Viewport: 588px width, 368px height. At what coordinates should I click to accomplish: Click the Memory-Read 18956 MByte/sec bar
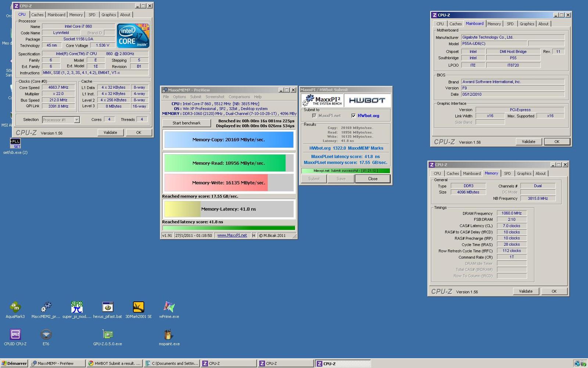pos(229,163)
